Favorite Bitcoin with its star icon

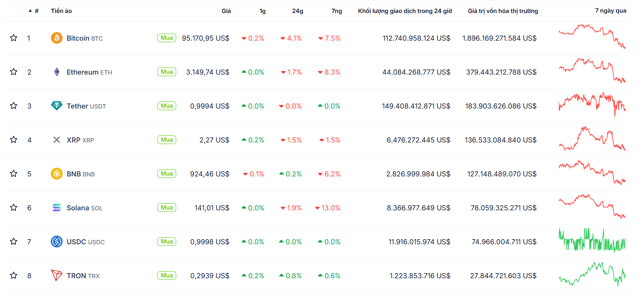14,38
